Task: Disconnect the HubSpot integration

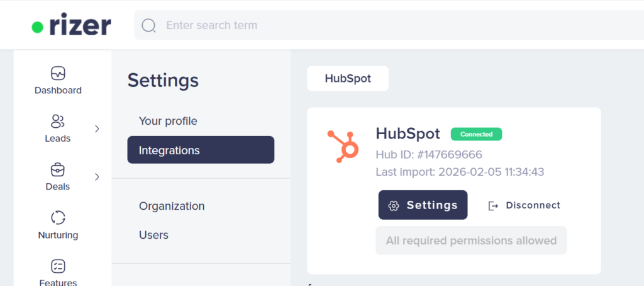Action: [x=532, y=205]
